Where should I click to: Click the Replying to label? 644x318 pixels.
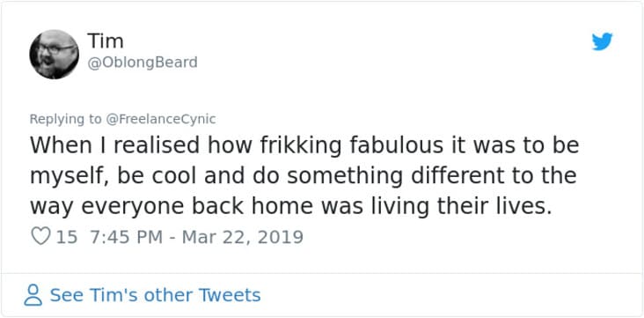[x=66, y=119]
